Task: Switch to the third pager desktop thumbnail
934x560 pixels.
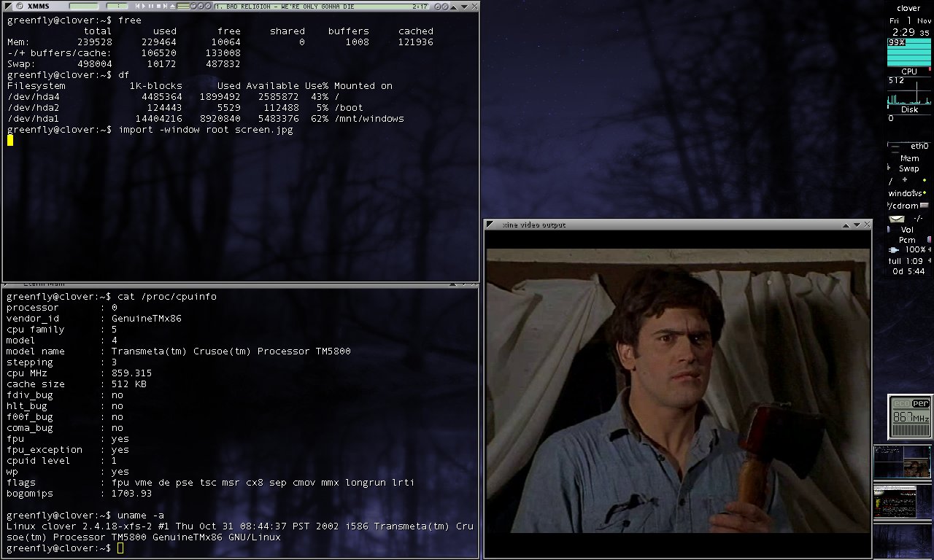Action: pyautogui.click(x=903, y=540)
